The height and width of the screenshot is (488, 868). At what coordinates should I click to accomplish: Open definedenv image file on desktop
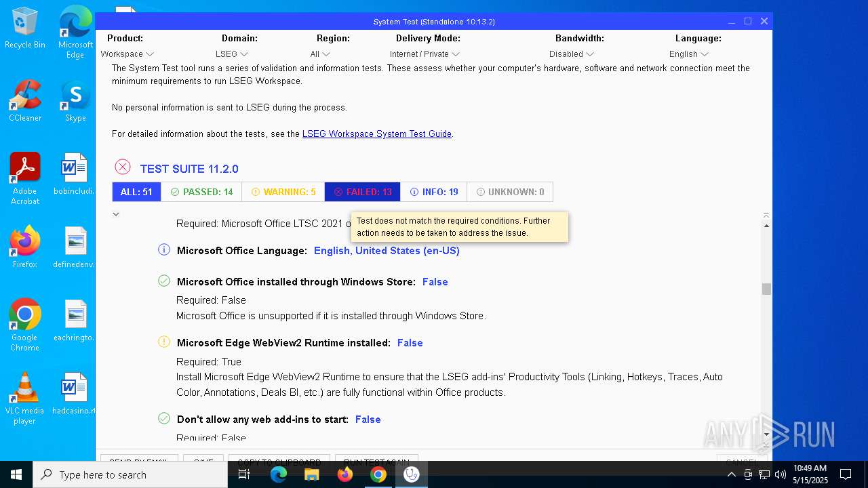pyautogui.click(x=75, y=247)
